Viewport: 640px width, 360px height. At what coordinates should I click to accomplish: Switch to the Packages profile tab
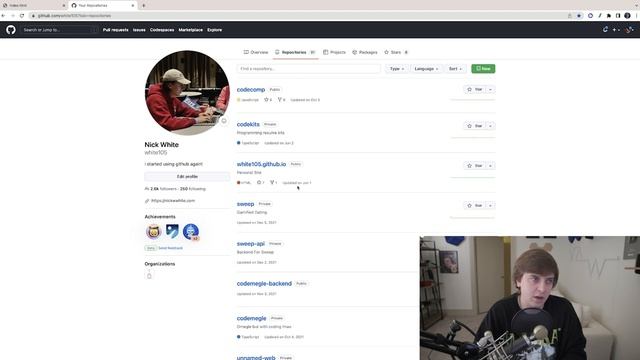tap(365, 52)
